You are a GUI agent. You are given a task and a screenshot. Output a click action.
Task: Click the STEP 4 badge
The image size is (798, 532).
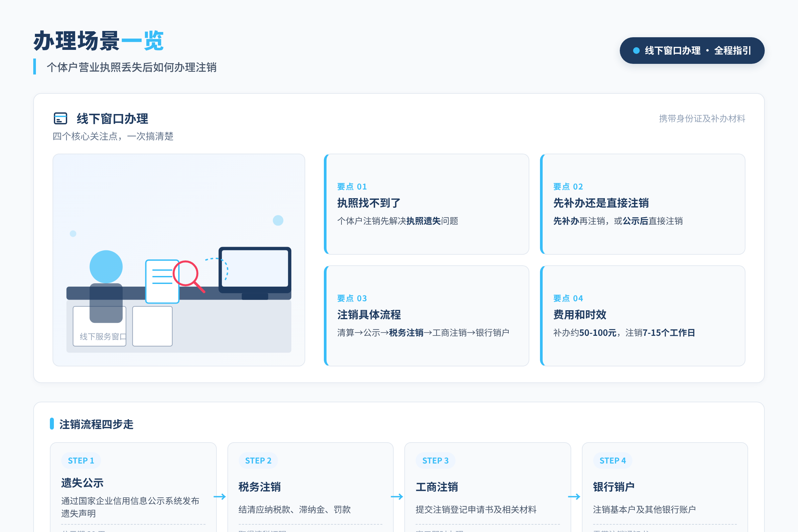[x=613, y=461]
